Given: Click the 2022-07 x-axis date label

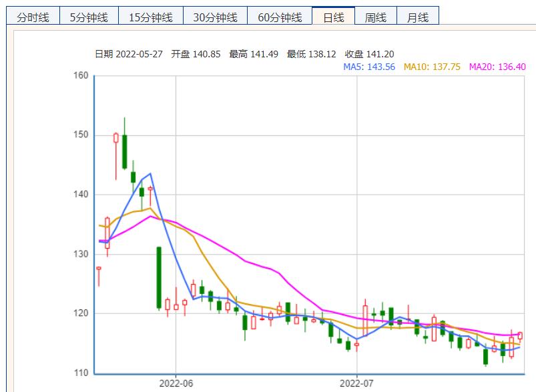Looking at the screenshot, I should coord(357,383).
